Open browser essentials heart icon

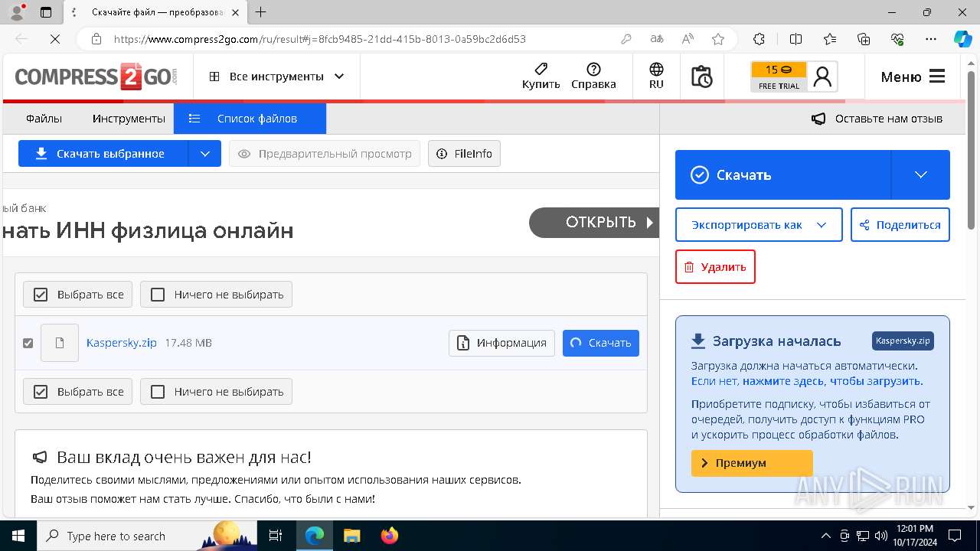(897, 39)
